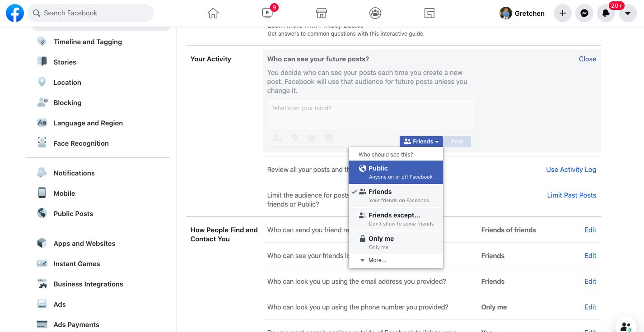Open the Groups icon
The height and width of the screenshot is (332, 644).
pyautogui.click(x=375, y=14)
